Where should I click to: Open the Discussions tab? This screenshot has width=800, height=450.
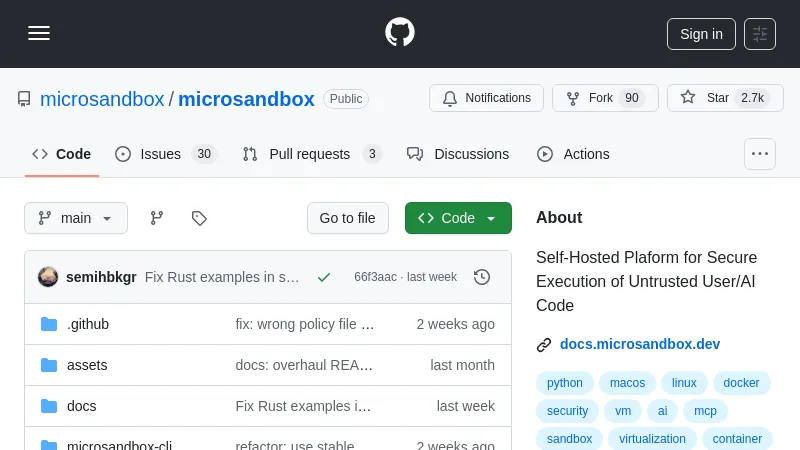[458, 154]
